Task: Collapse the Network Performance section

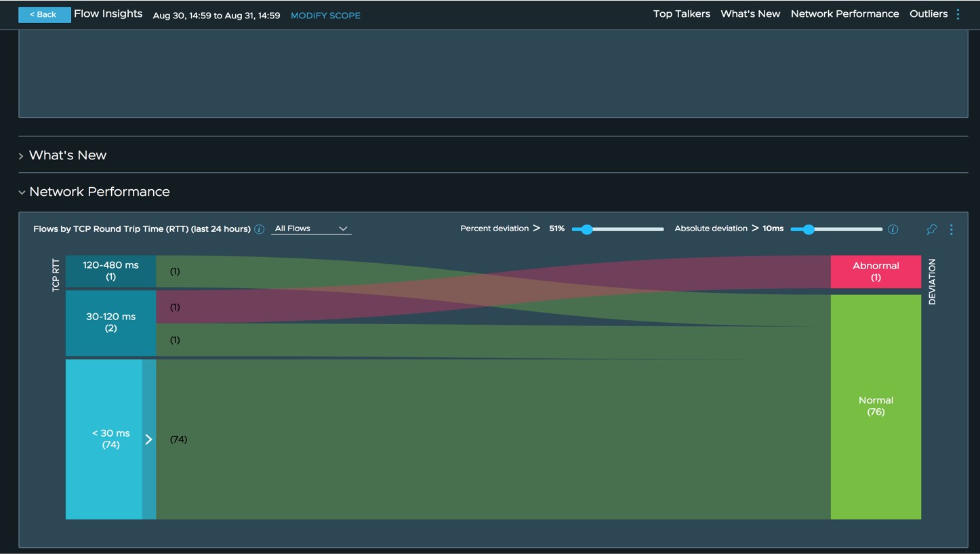Action: (x=22, y=193)
